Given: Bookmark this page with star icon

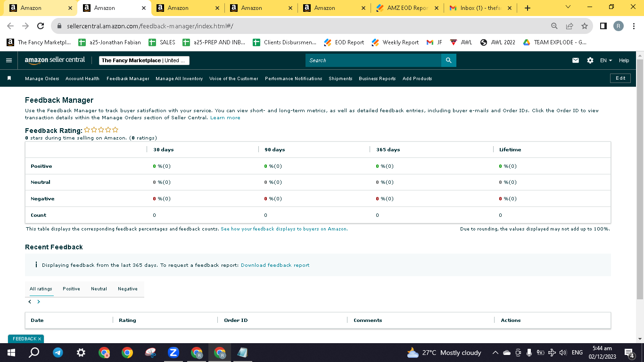Looking at the screenshot, I should click(x=585, y=26).
